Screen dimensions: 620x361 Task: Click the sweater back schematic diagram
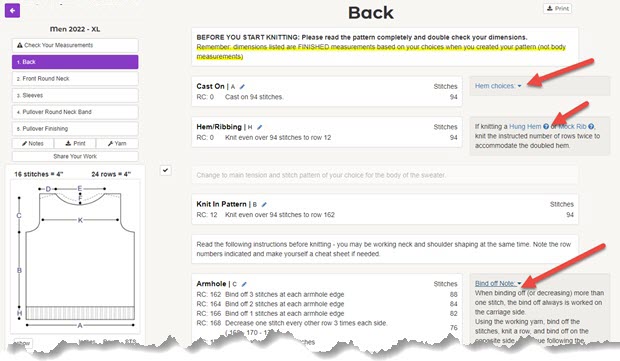click(x=76, y=256)
